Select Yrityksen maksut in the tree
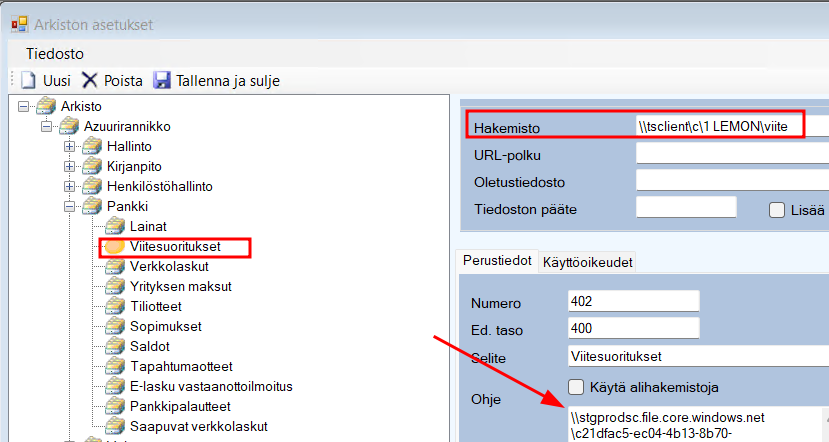Image resolution: width=829 pixels, height=442 pixels. 180,286
